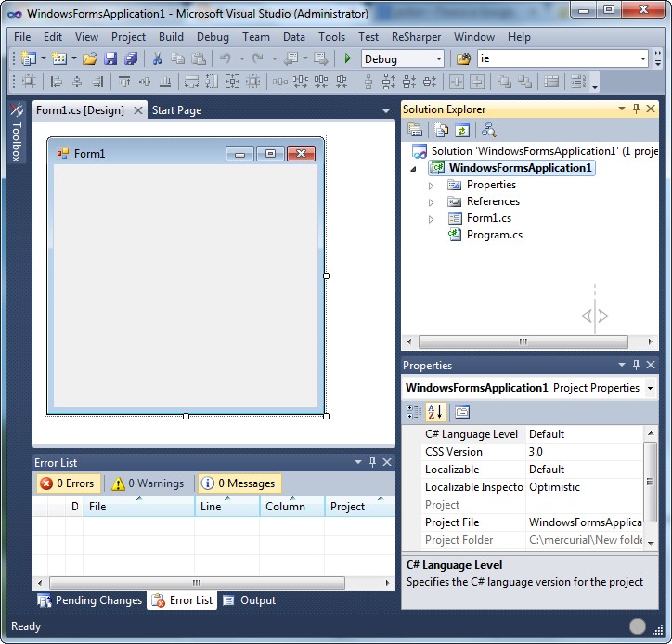The width and height of the screenshot is (672, 644).
Task: Click the Error List horizontal scrollbar thumb
Action: point(197,583)
